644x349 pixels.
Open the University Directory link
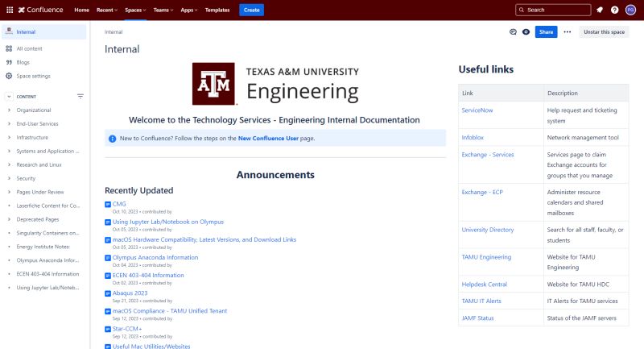coord(488,230)
